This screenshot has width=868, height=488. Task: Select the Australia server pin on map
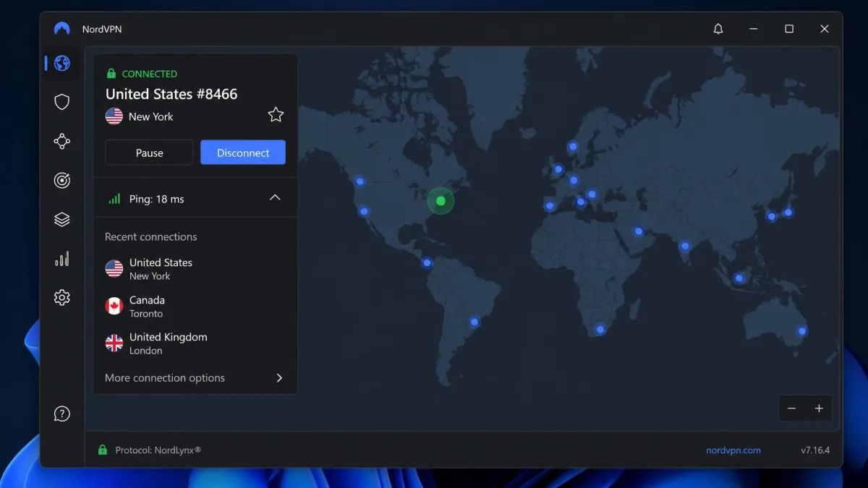coord(802,331)
